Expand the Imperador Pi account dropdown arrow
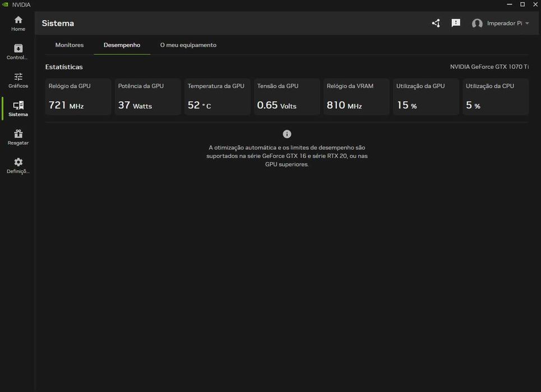541x392 pixels. 527,24
